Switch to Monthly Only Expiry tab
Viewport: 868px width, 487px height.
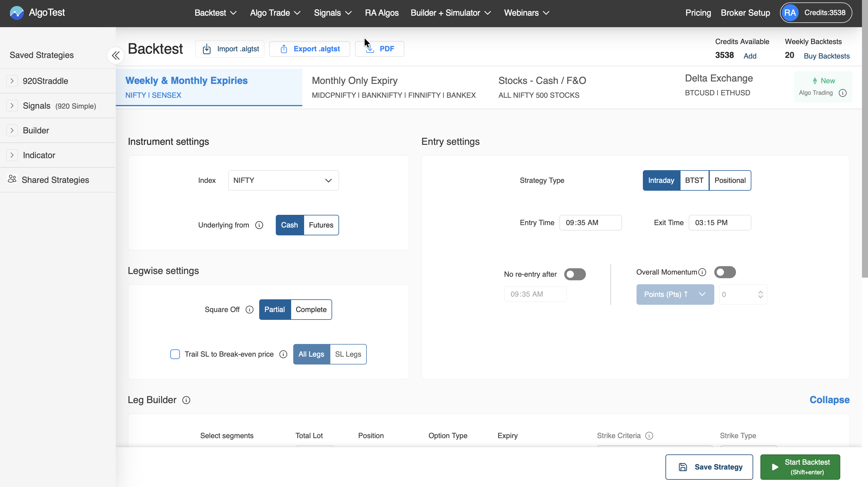tap(393, 87)
